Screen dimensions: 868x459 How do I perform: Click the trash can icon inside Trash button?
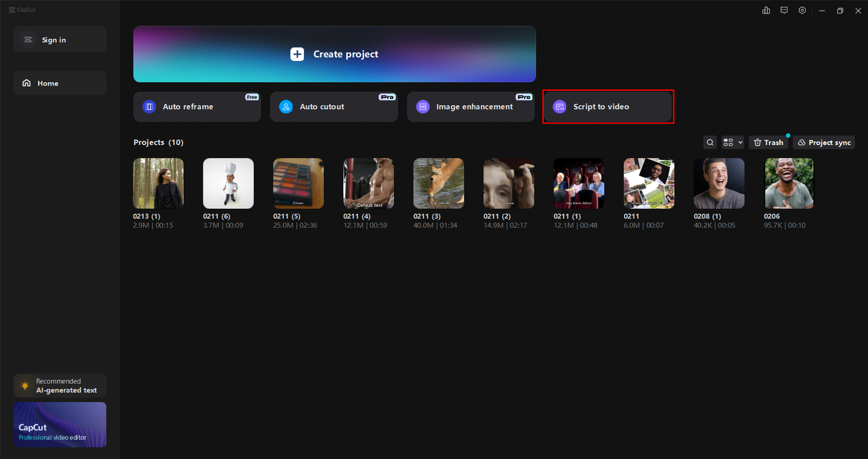pyautogui.click(x=757, y=142)
